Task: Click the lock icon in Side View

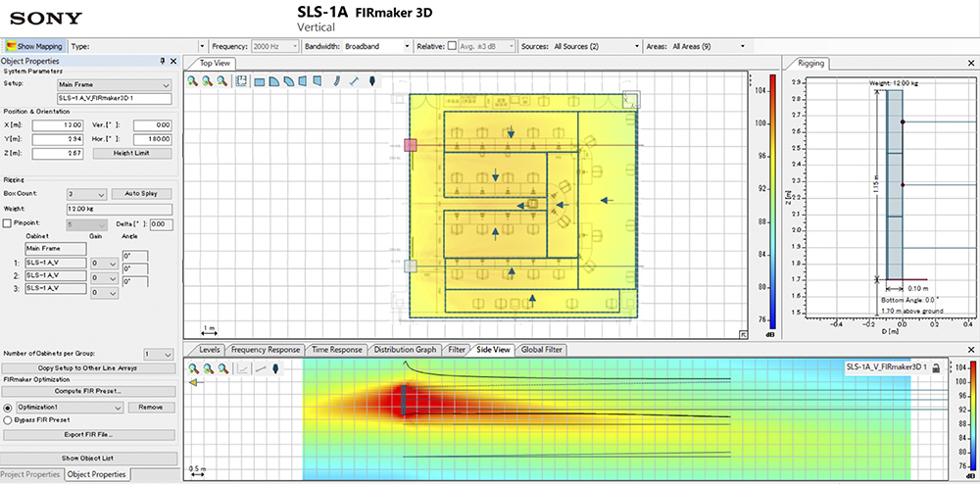Action: (x=936, y=367)
